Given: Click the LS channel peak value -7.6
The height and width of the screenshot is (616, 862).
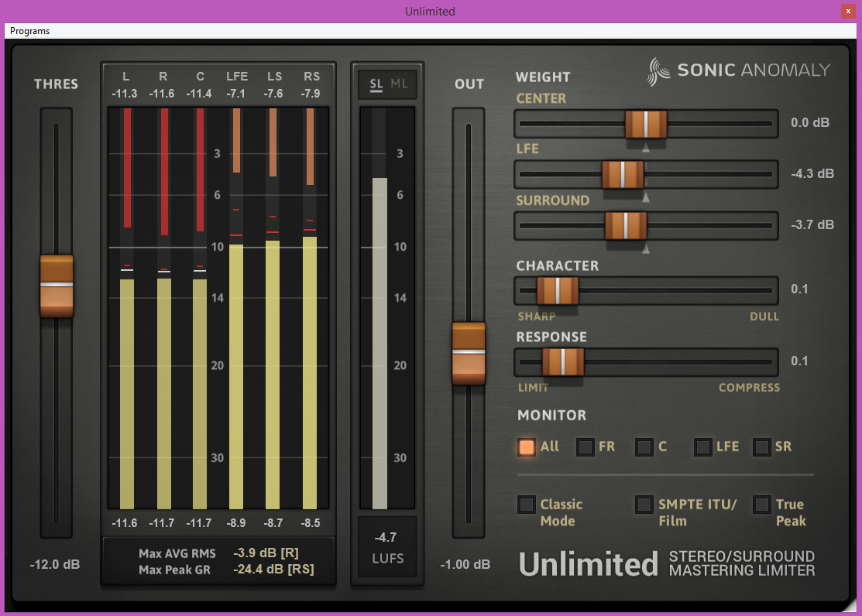Looking at the screenshot, I should coord(273,94).
